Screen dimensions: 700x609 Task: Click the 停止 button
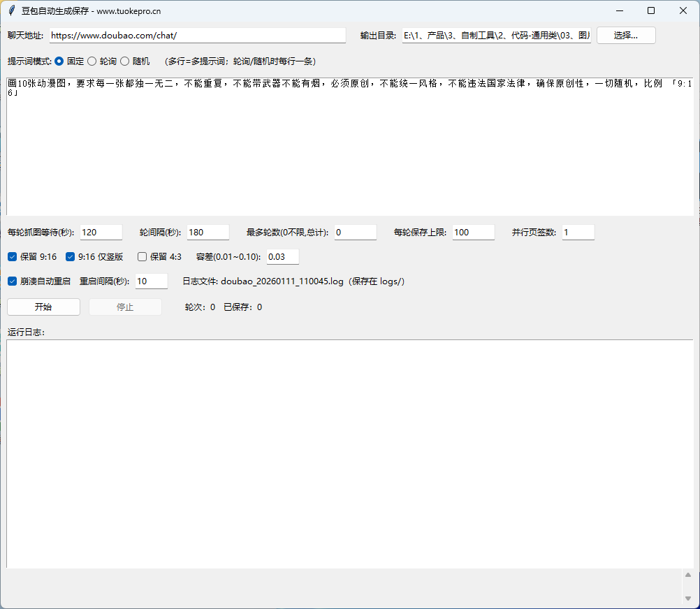tap(125, 307)
